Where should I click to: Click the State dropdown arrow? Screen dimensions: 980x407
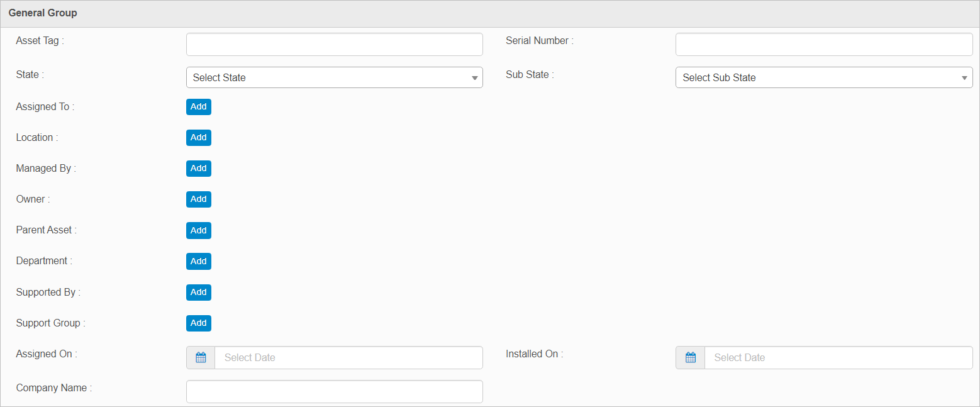(x=474, y=78)
